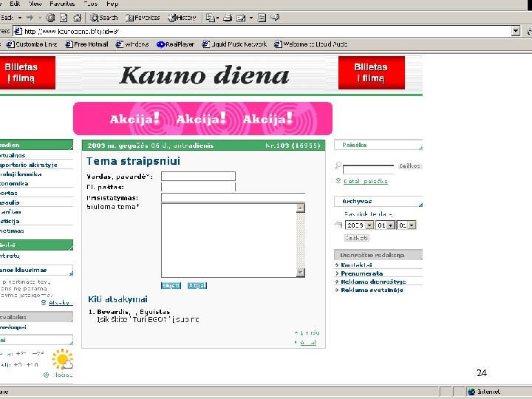Open the Favorites menu
This screenshot has width=532, height=399.
tap(62, 4)
